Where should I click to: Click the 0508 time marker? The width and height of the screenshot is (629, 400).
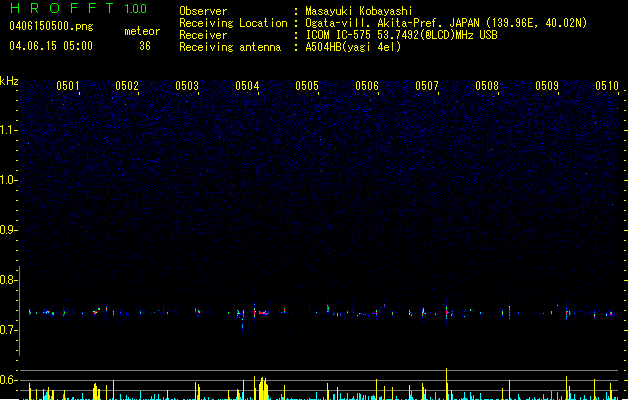click(x=487, y=86)
